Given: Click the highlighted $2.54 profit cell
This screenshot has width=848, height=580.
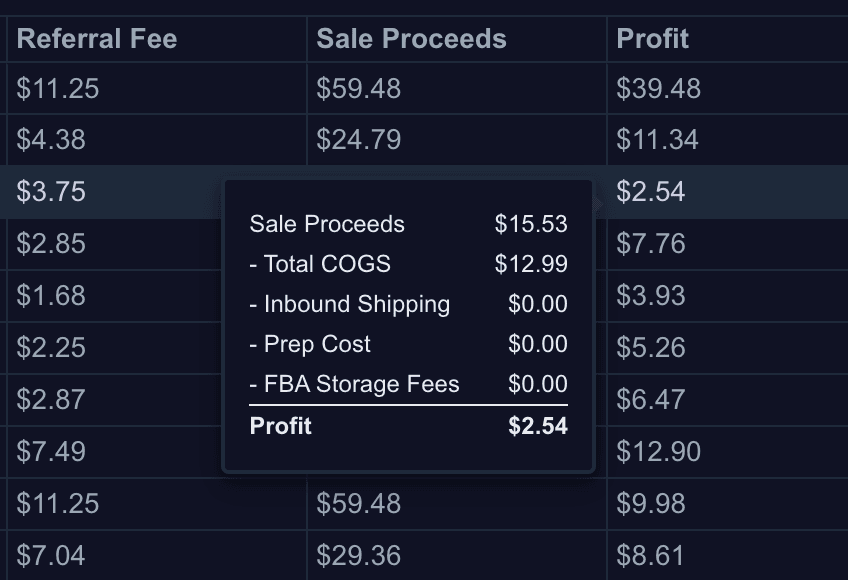Looking at the screenshot, I should [727, 192].
